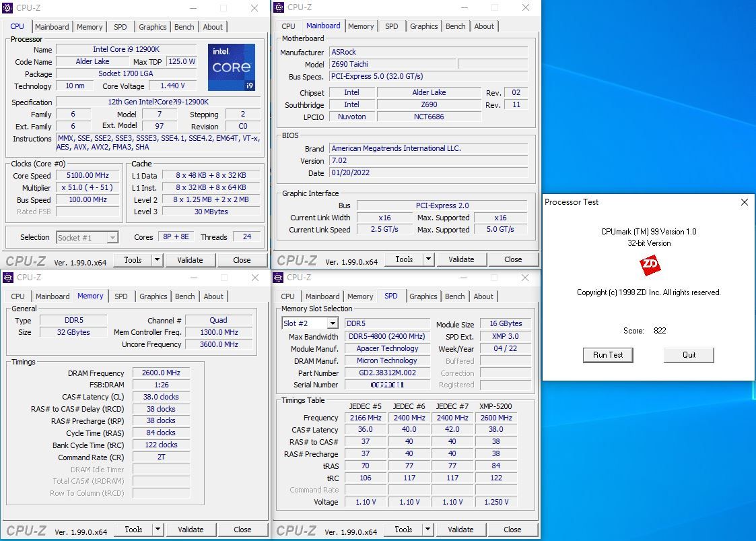The width and height of the screenshot is (756, 541).
Task: Select SPD tab in the Memory window
Action: pos(121,296)
